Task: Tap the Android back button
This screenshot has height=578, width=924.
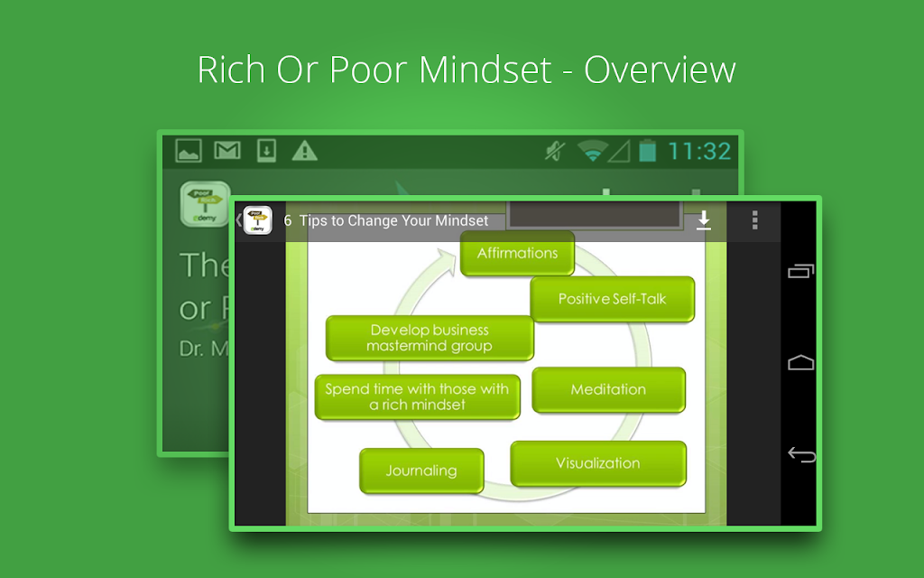Action: point(801,454)
